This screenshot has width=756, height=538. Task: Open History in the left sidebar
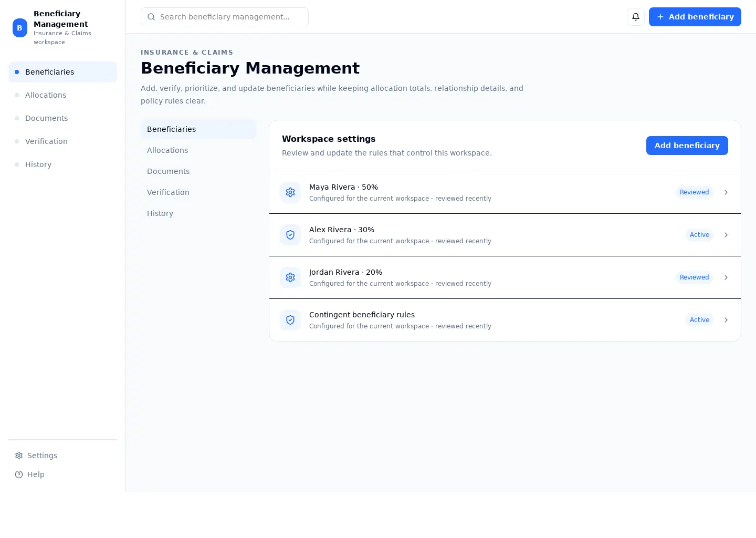pyautogui.click(x=62, y=164)
